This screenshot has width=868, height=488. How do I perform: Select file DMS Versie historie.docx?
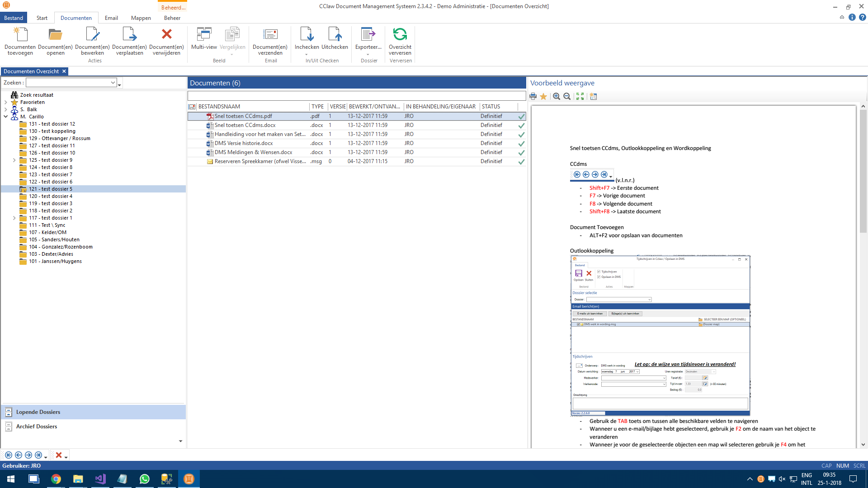pyautogui.click(x=357, y=143)
